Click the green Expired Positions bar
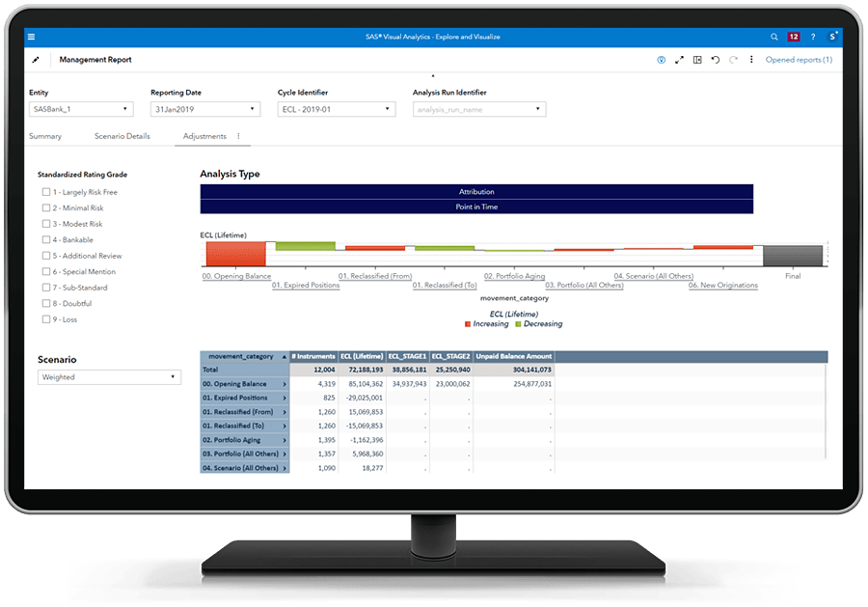The width and height of the screenshot is (868, 607). pos(306,246)
